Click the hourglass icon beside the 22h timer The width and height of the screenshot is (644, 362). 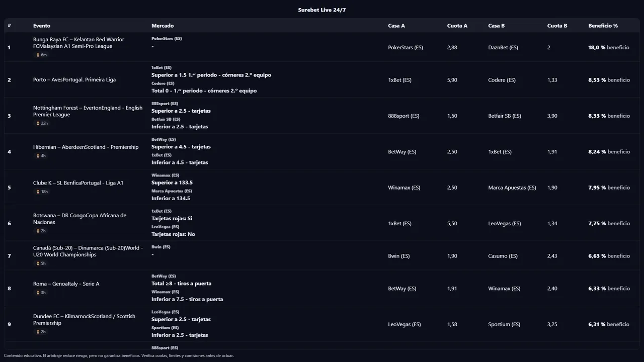(38, 123)
